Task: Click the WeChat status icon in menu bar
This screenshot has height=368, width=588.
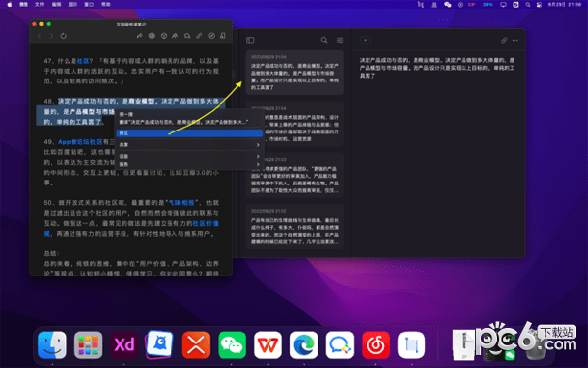Action: 448,5
